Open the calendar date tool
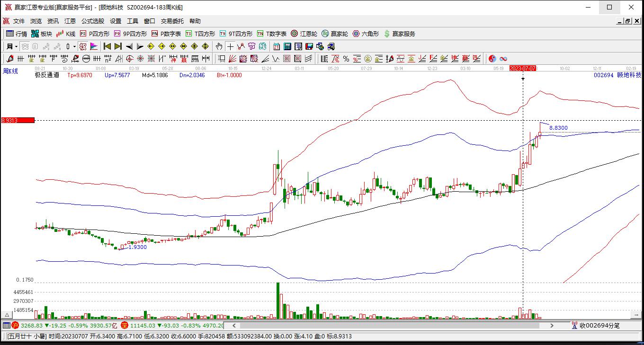 click(277, 46)
